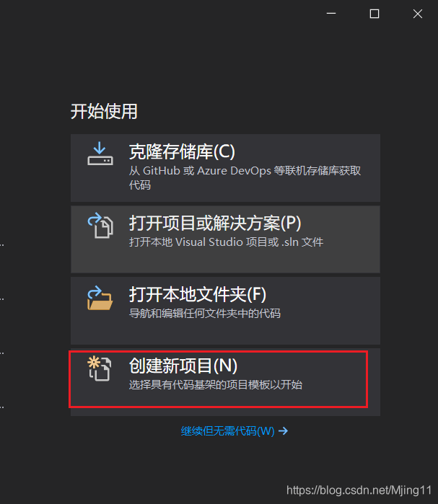Click the open project or solution icon
The height and width of the screenshot is (504, 438).
(100, 225)
